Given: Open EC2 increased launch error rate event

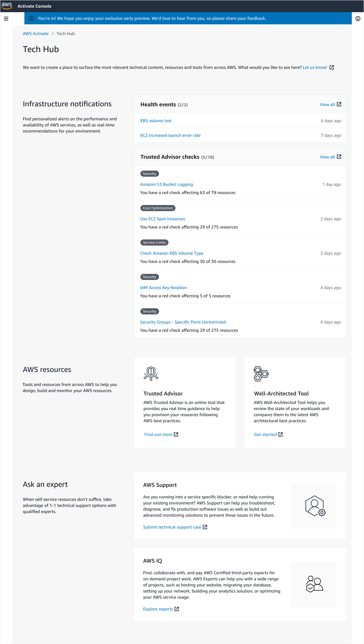Looking at the screenshot, I should 170,135.
